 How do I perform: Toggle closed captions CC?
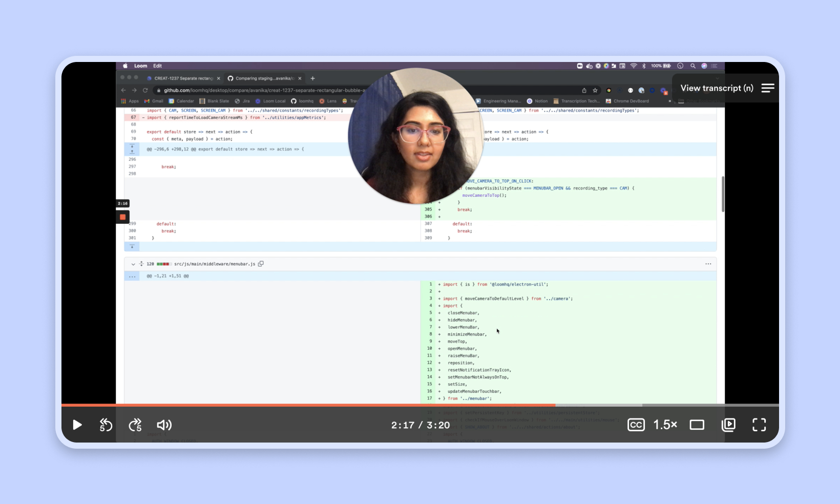[636, 425]
